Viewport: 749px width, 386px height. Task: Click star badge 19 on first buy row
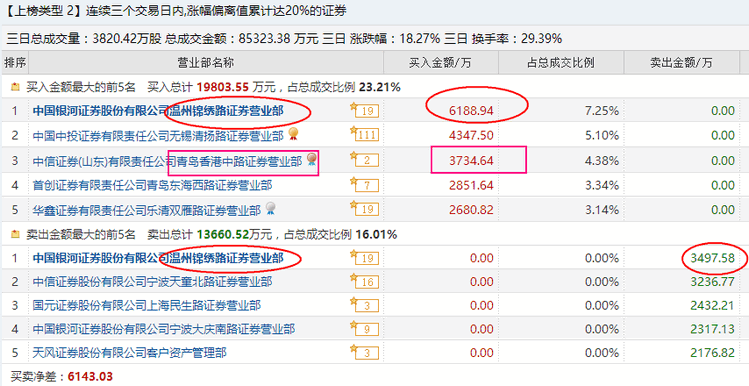pyautogui.click(x=365, y=110)
